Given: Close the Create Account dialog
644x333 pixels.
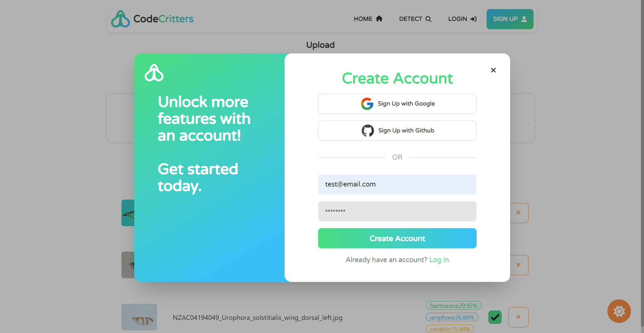Looking at the screenshot, I should [x=493, y=70].
